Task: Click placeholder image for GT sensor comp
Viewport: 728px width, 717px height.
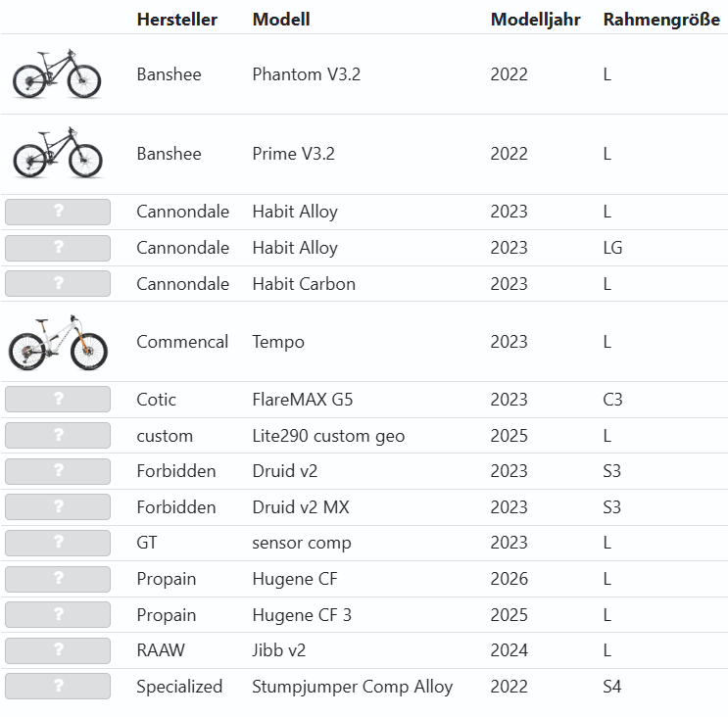Action: [58, 543]
